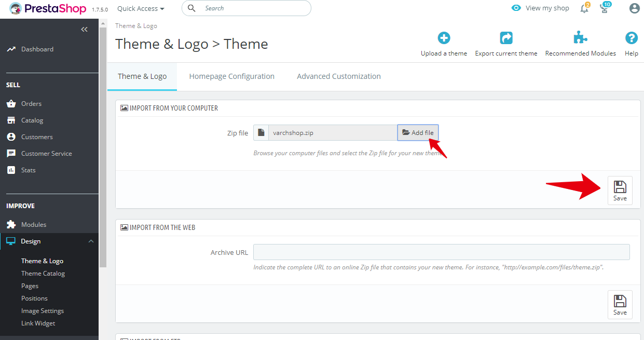
Task: Click the Recommended Modules puzzle icon
Action: click(580, 38)
